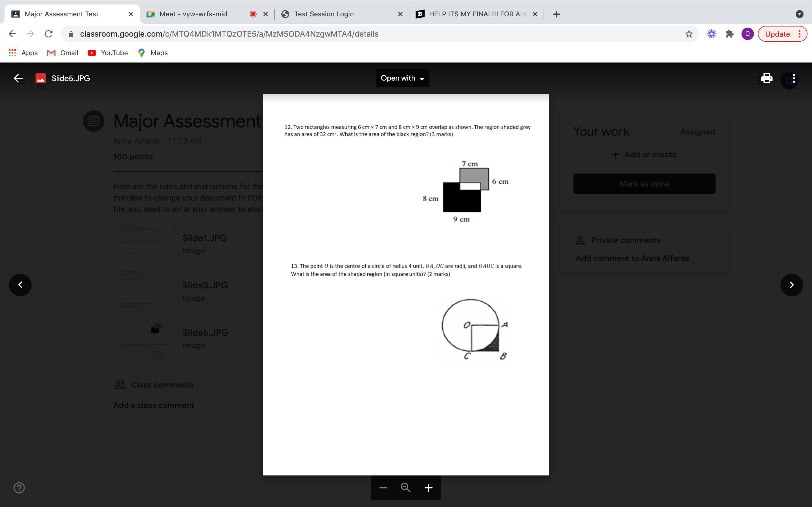Open the YouTube bookmark

coord(108,53)
